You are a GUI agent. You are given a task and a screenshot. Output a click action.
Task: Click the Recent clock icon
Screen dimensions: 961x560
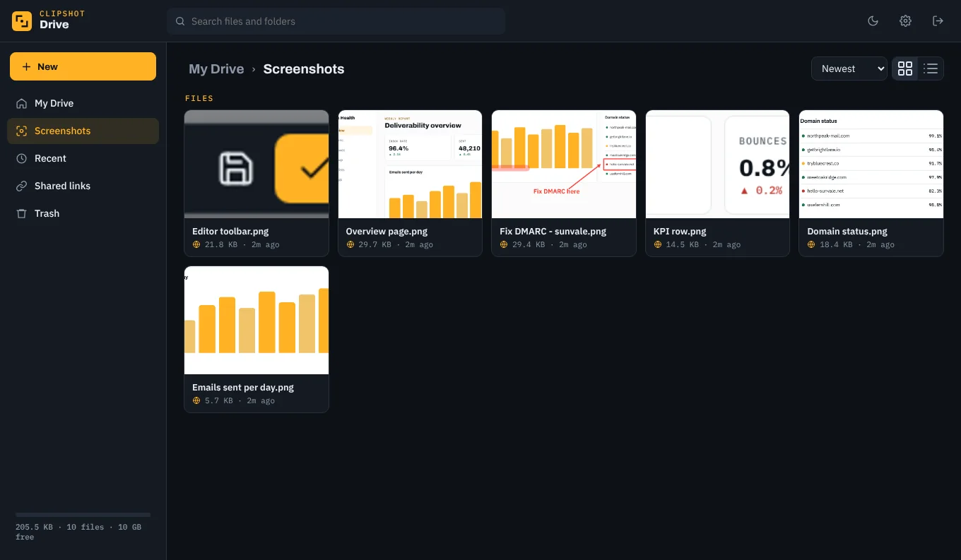[22, 158]
